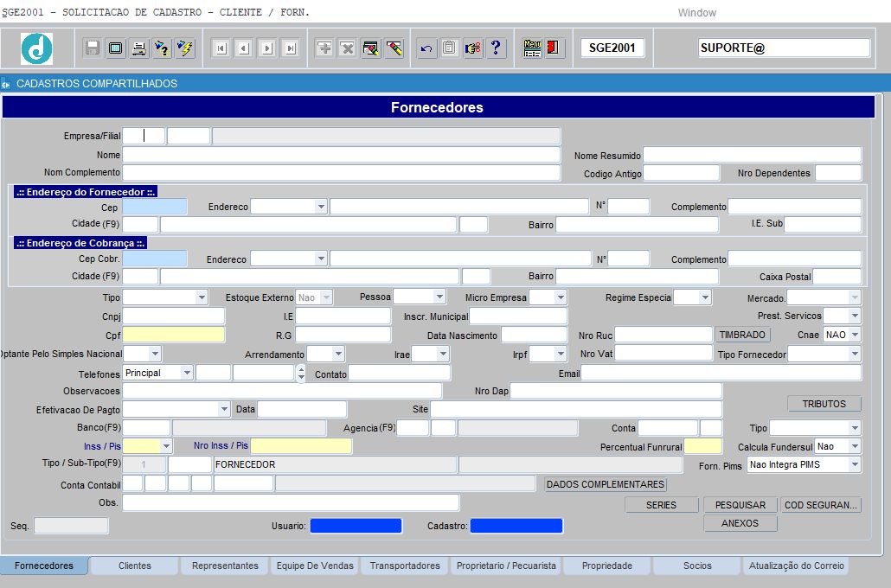891x588 pixels.
Task: Open the Transportadores tab
Action: (405, 566)
